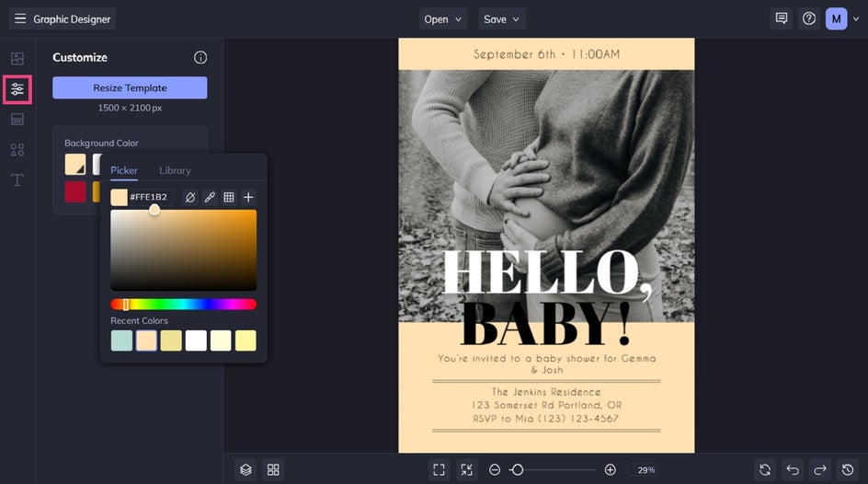
Task: Redo the last action
Action: click(x=820, y=469)
